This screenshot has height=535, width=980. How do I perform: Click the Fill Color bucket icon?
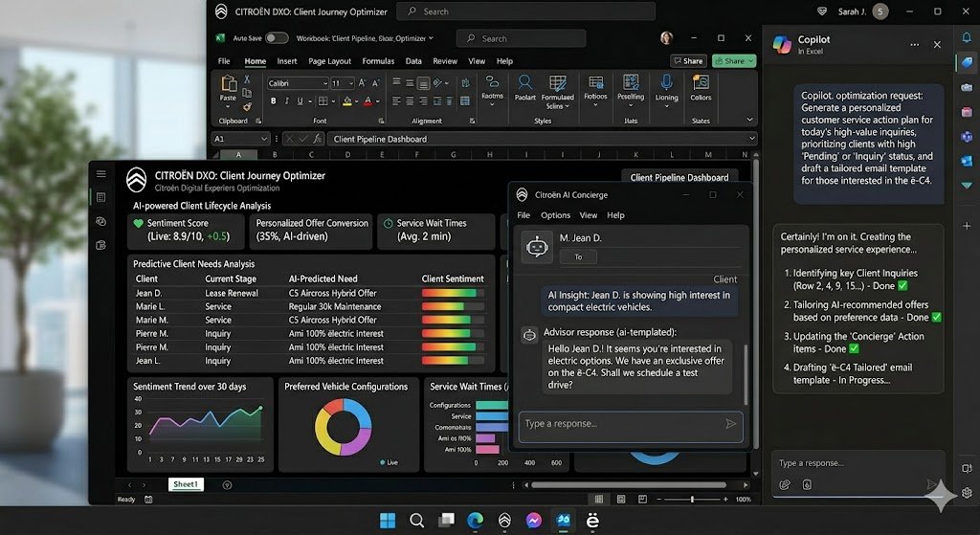click(347, 101)
